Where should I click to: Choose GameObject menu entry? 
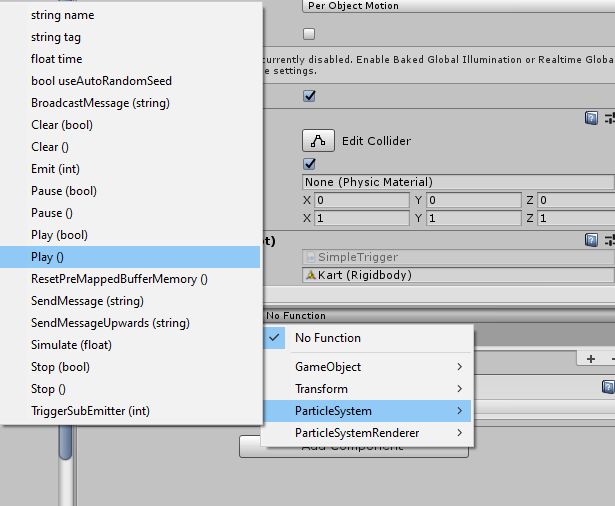(368, 367)
